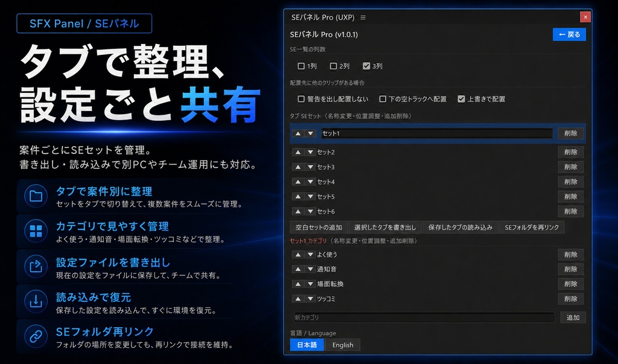Viewport: 618px width, 364px height.
Task: Move セット5 up with its up arrow
Action: 298,197
